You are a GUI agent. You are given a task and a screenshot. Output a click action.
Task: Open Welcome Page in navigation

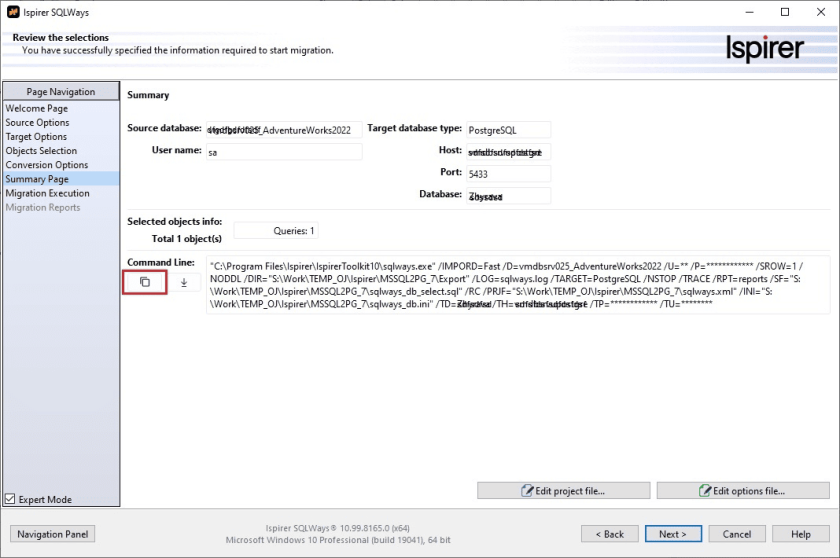pyautogui.click(x=37, y=108)
